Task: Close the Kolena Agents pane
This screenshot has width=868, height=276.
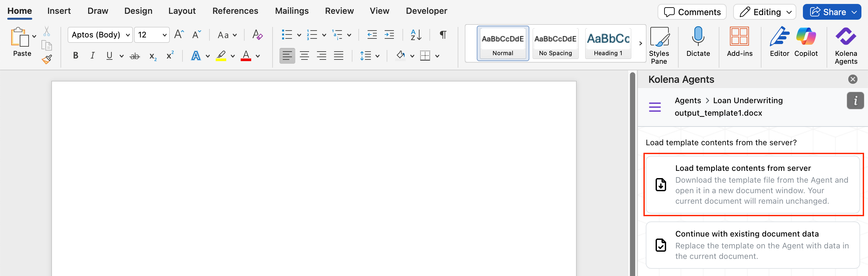Action: tap(853, 80)
